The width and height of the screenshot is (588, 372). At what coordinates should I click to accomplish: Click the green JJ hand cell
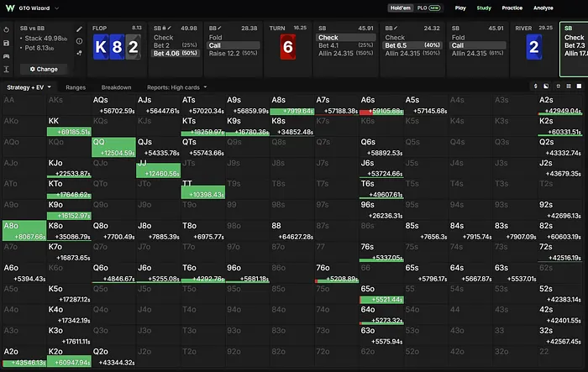[x=158, y=168]
